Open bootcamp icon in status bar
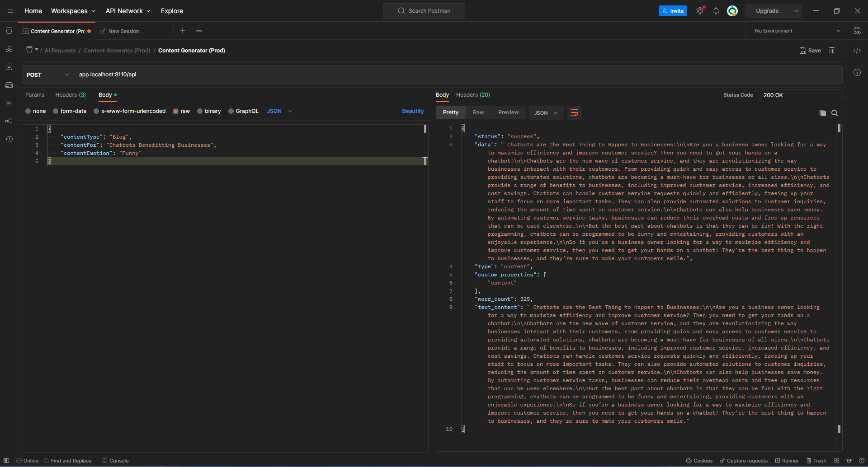Image resolution: width=868 pixels, height=467 pixels. [x=849, y=461]
